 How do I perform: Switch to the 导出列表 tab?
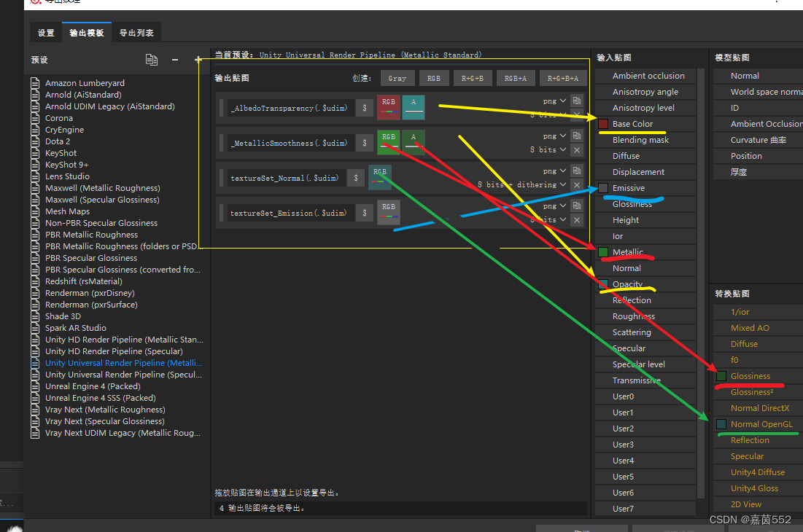pyautogui.click(x=137, y=32)
